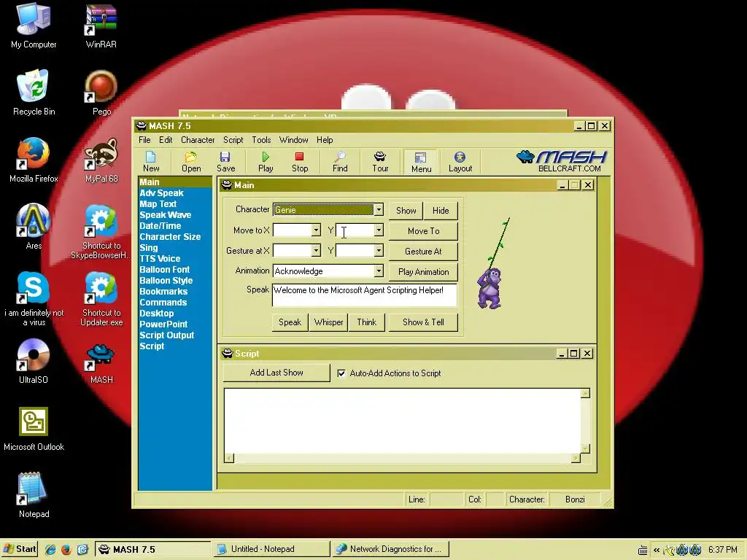Click the Layout toolbar icon

pyautogui.click(x=460, y=162)
